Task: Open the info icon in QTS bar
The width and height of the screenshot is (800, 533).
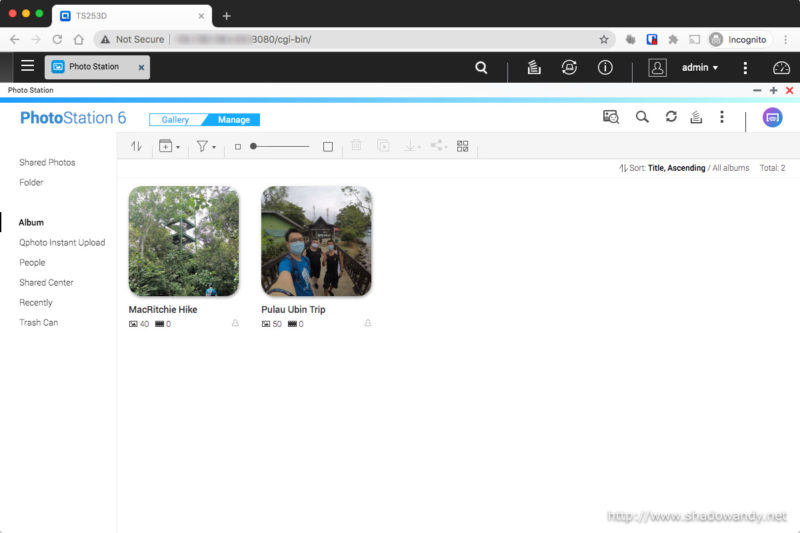Action: click(x=605, y=68)
